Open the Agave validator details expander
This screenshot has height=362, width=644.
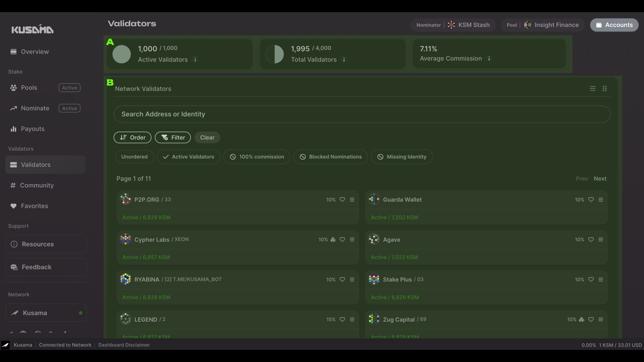tap(601, 240)
